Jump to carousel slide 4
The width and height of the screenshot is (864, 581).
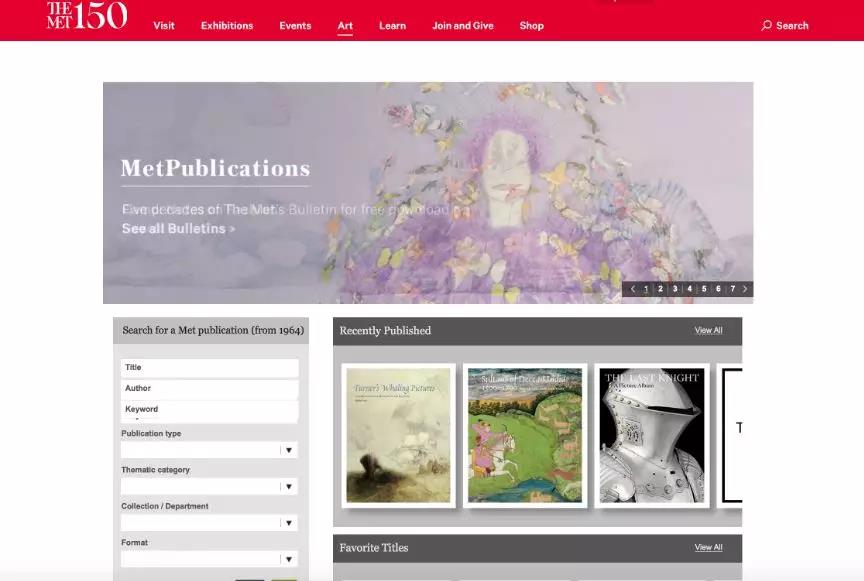pos(689,289)
